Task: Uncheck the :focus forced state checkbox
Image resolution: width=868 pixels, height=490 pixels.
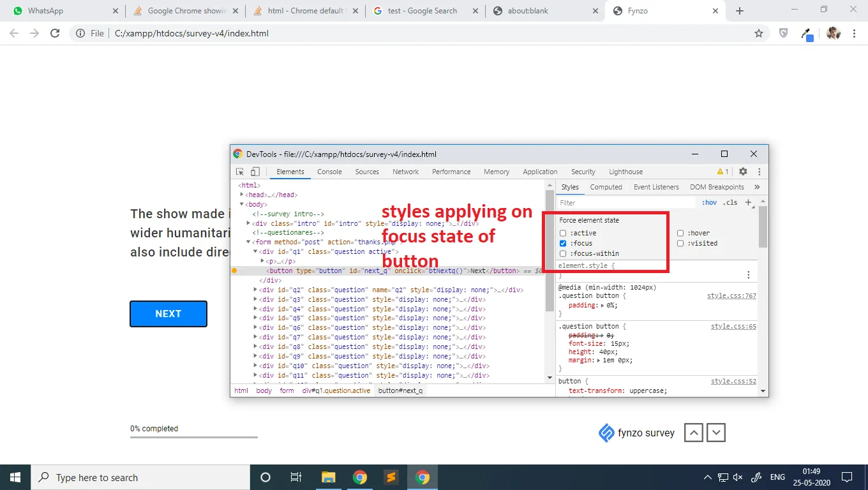Action: [x=563, y=244]
